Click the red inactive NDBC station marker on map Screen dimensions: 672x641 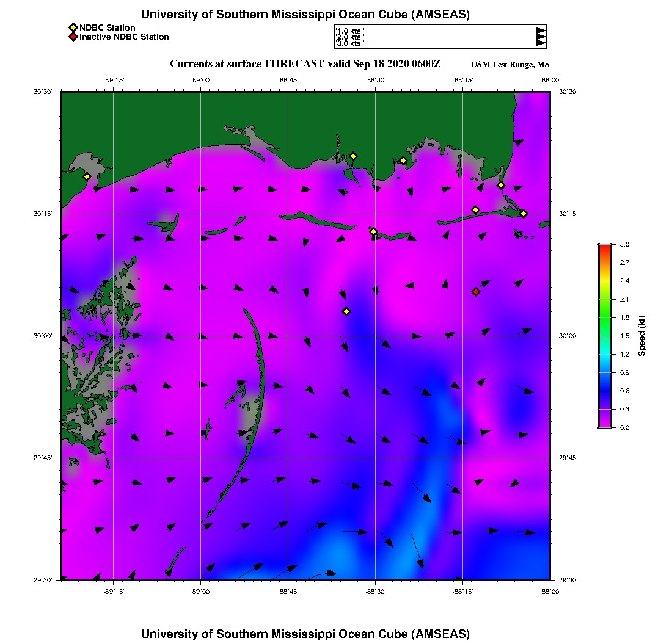coord(476,292)
